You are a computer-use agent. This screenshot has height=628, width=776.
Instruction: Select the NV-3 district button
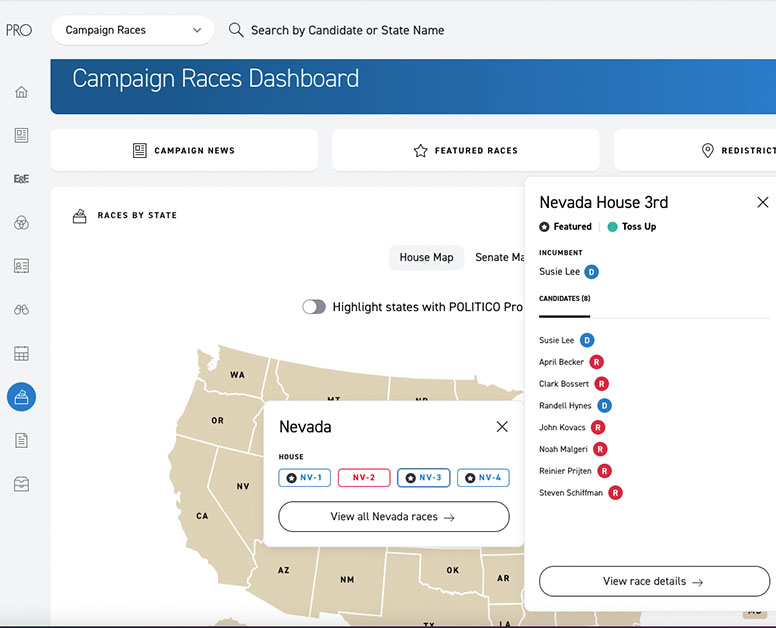click(x=424, y=478)
